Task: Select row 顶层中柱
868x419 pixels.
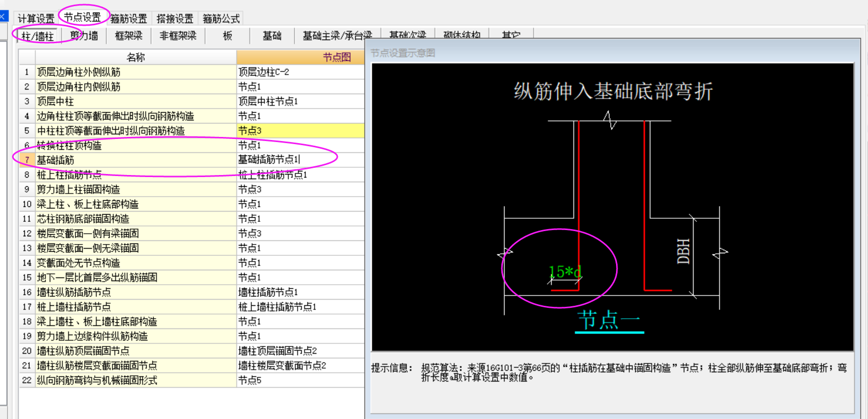Action: 136,101
